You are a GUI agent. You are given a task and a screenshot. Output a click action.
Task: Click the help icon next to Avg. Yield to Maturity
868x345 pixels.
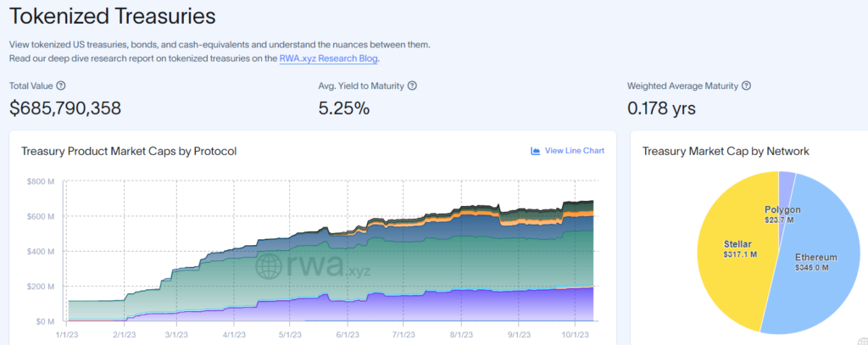coord(412,86)
